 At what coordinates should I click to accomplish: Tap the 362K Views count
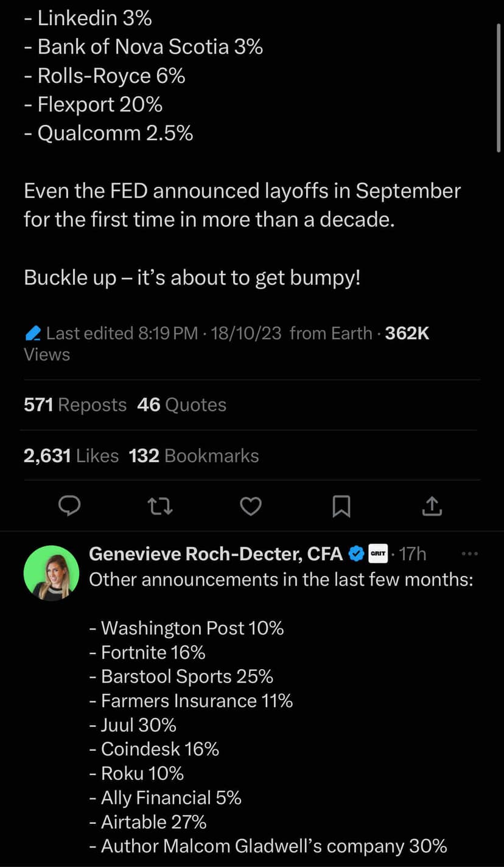pyautogui.click(x=407, y=334)
